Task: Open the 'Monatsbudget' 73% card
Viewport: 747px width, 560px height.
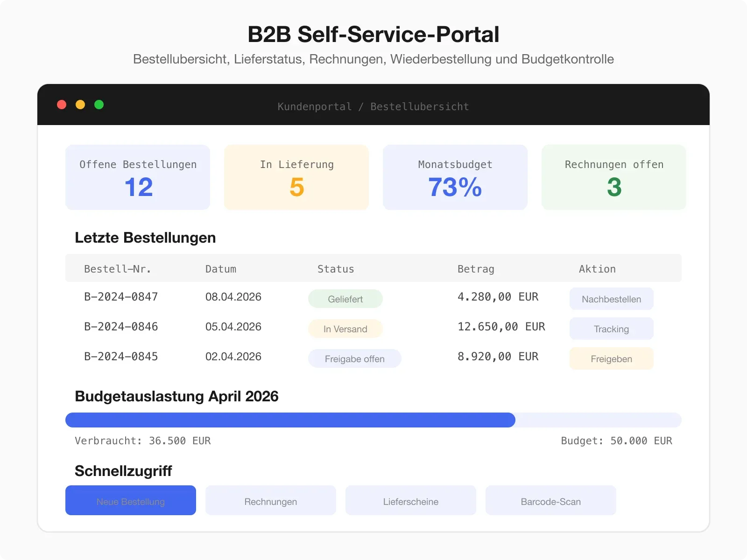Action: tap(455, 177)
